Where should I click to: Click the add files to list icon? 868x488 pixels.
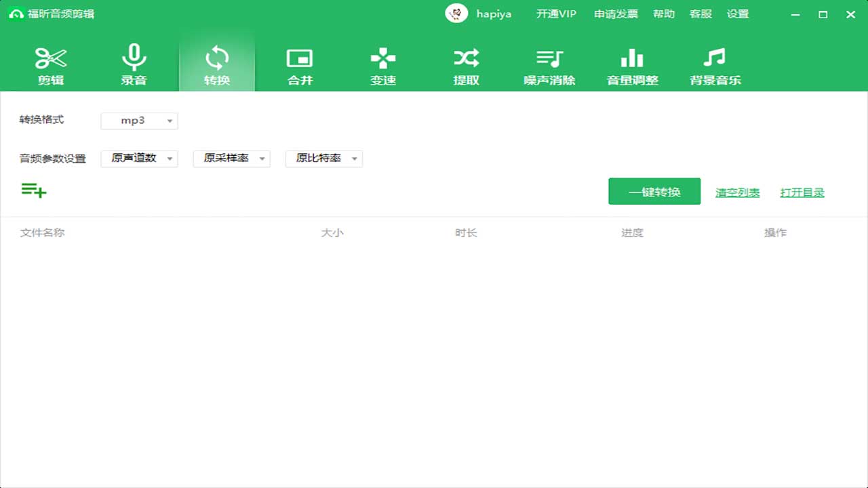point(33,190)
